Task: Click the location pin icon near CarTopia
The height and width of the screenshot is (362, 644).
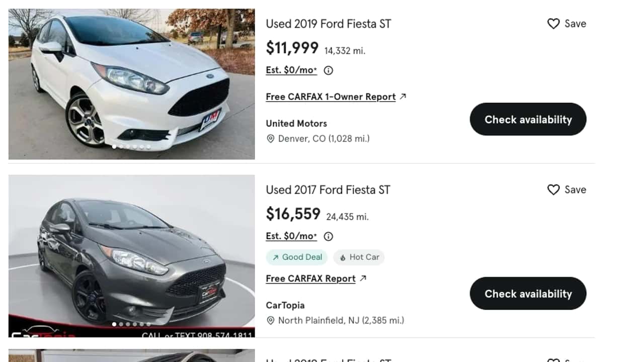Action: tap(271, 320)
